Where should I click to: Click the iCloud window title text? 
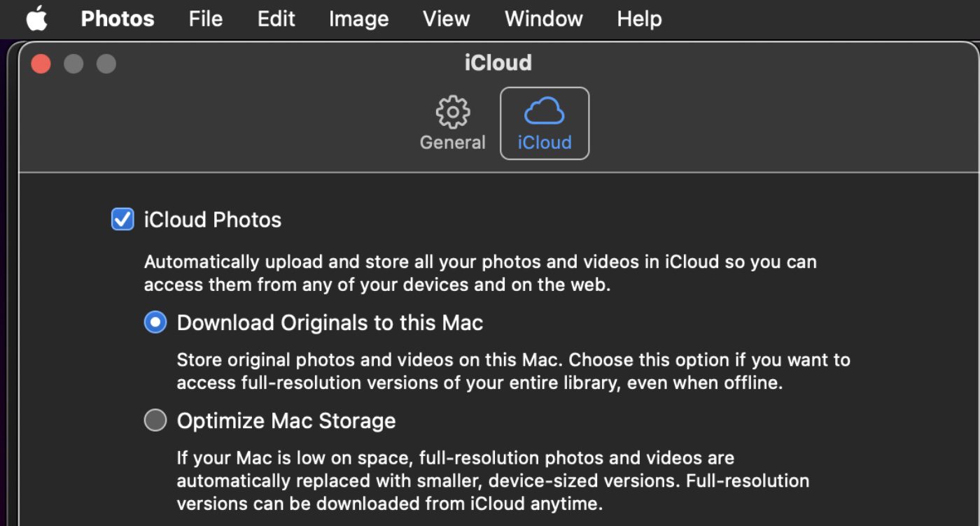point(498,63)
